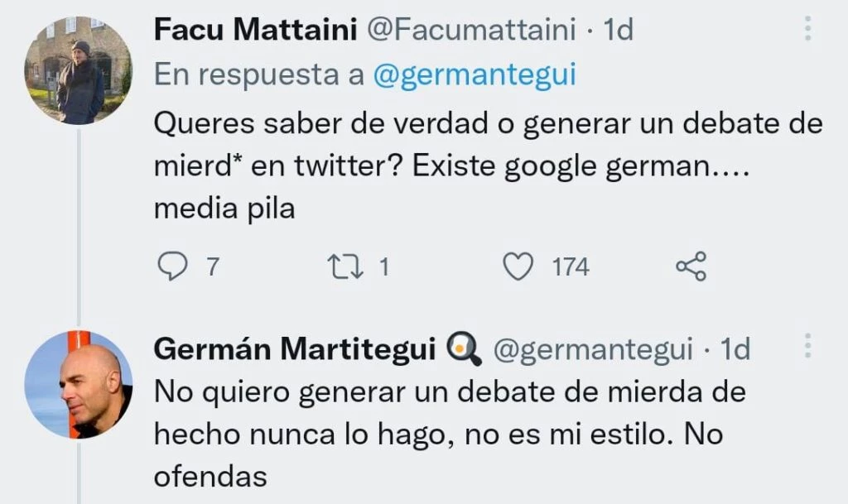Image resolution: width=848 pixels, height=504 pixels.
Task: Open the blue @germantegui mention link
Action: [474, 74]
